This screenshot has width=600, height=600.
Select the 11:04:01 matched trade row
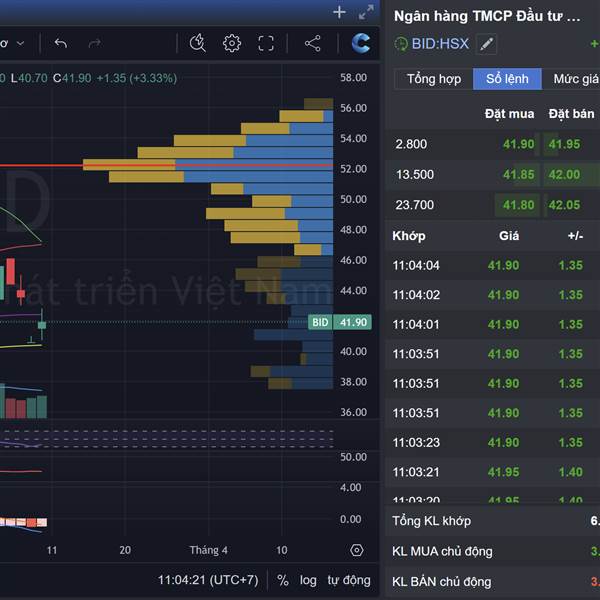click(x=493, y=324)
